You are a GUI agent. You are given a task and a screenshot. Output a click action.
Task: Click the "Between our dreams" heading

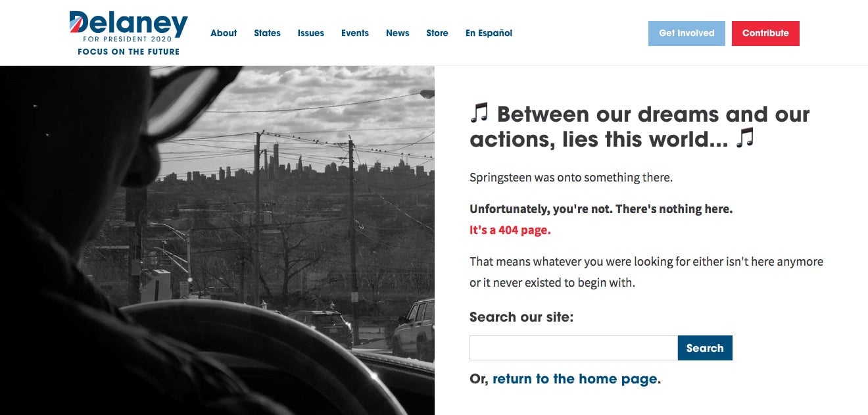coord(640,126)
